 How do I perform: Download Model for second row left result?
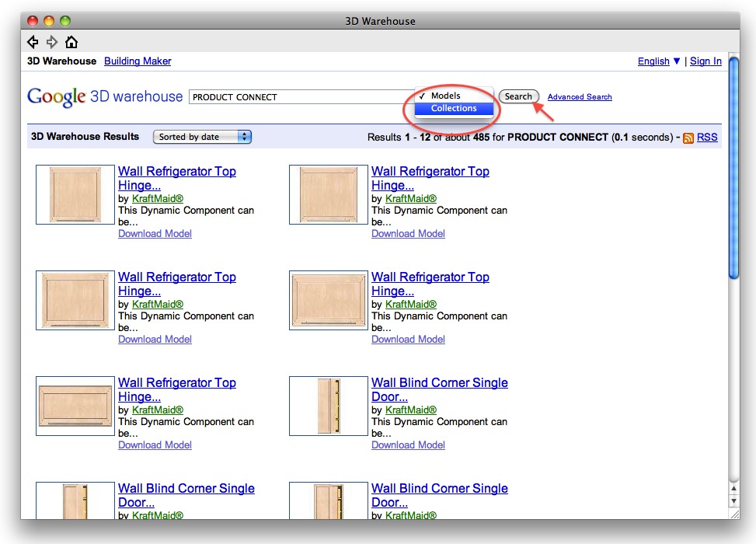tap(155, 339)
